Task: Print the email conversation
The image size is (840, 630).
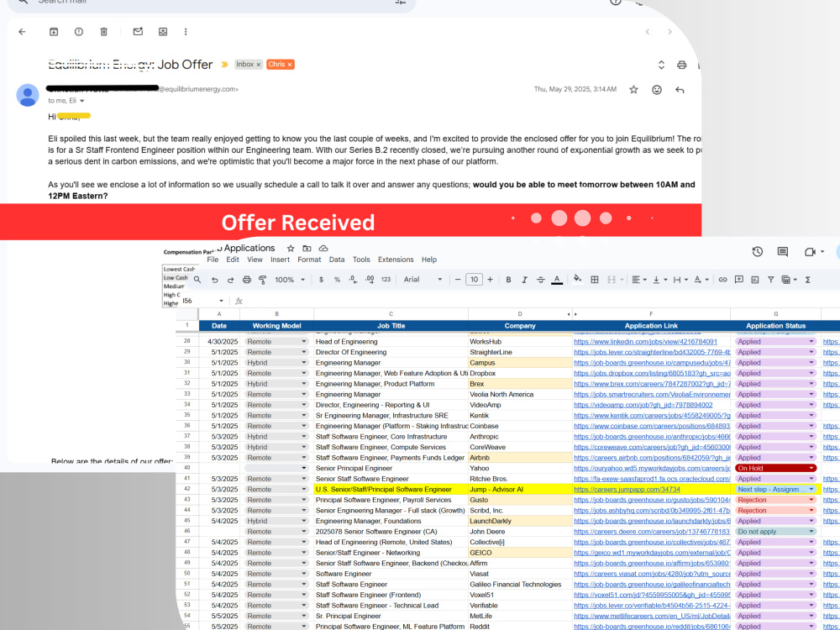Action: click(x=681, y=65)
